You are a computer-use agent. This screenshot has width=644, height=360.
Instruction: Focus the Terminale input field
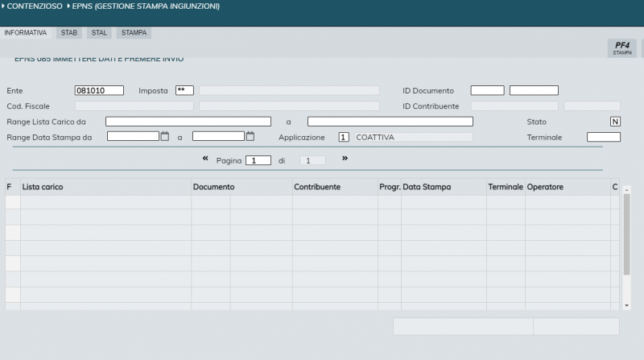(x=603, y=137)
